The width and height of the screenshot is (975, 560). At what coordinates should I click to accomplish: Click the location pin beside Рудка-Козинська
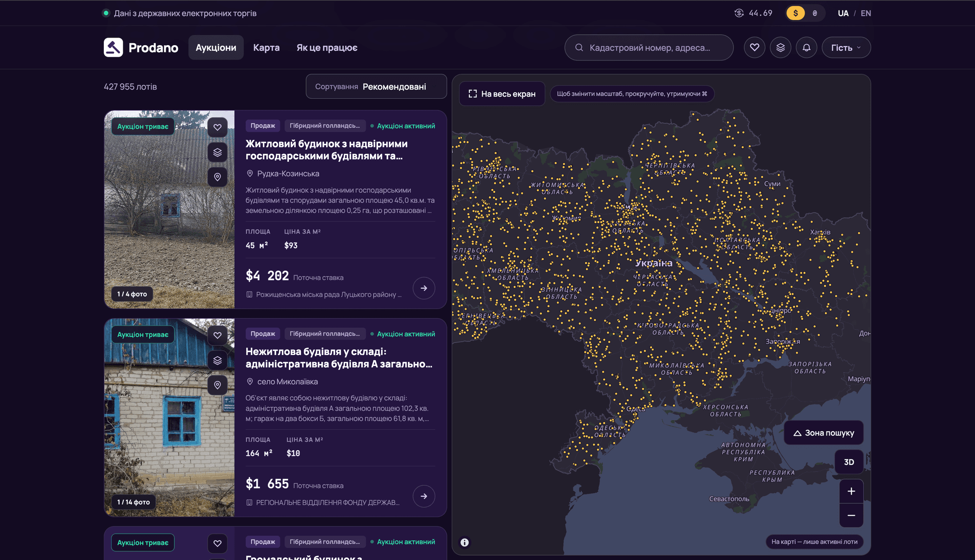[249, 174]
